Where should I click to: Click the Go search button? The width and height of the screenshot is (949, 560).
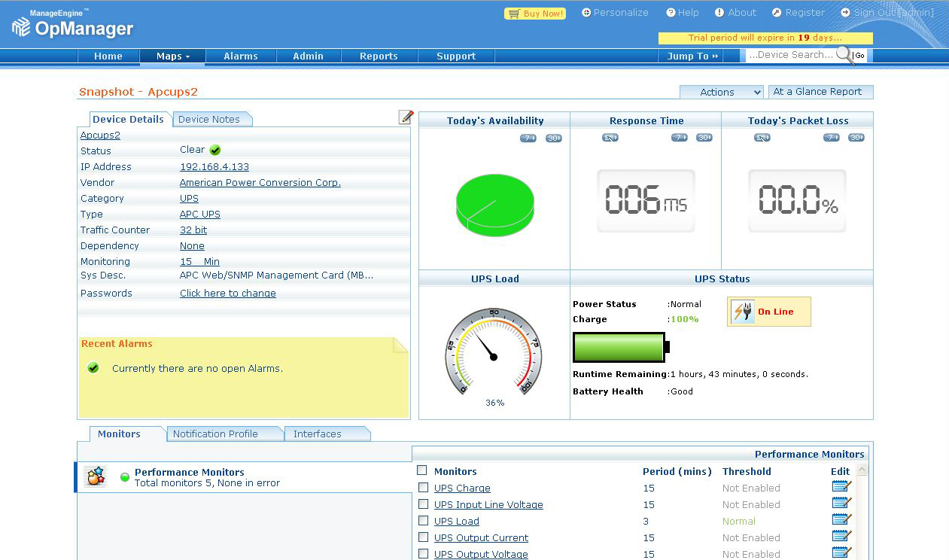(x=859, y=55)
